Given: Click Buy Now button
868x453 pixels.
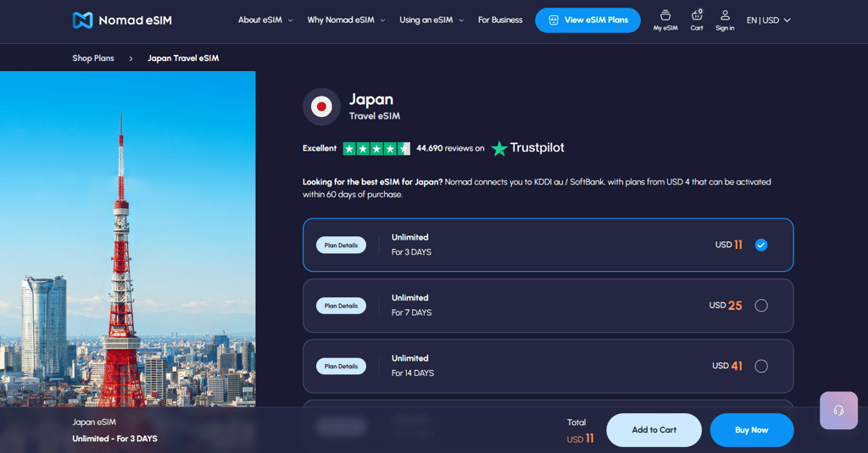Looking at the screenshot, I should click(x=751, y=430).
